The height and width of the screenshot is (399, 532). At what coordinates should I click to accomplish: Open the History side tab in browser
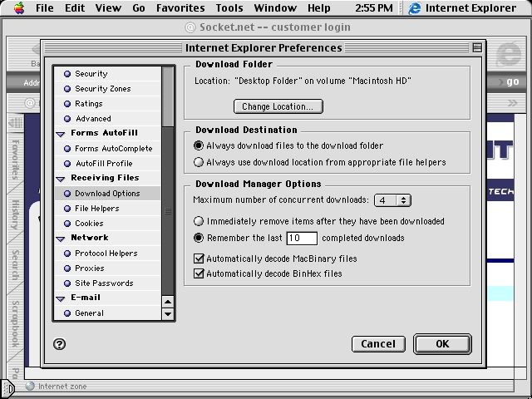tap(15, 214)
